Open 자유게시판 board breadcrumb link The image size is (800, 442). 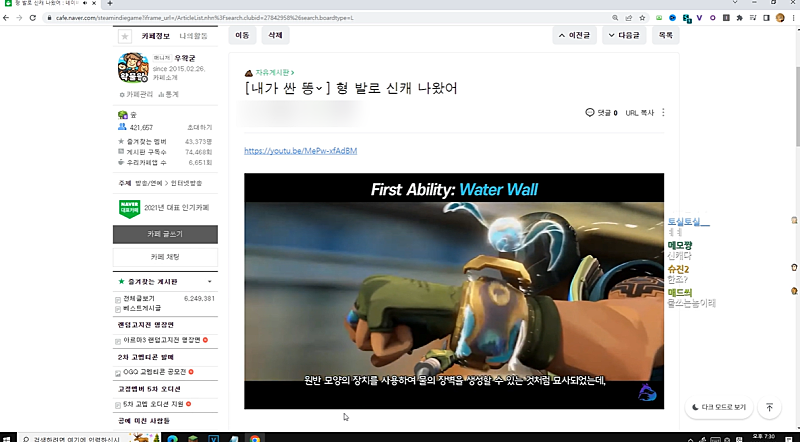274,72
